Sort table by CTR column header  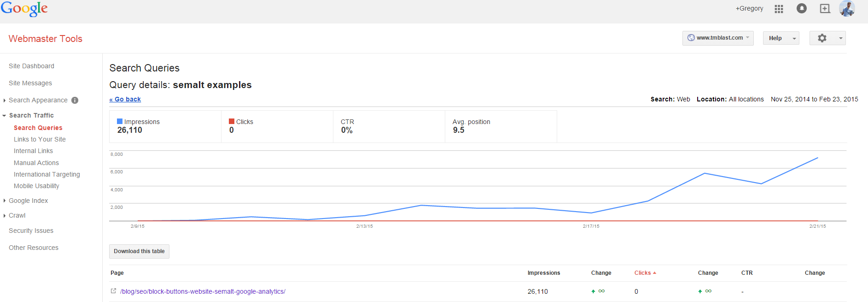(x=747, y=273)
